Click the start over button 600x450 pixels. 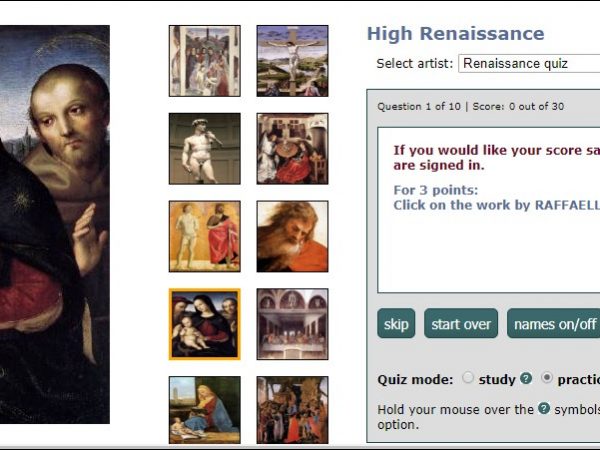[x=461, y=324]
